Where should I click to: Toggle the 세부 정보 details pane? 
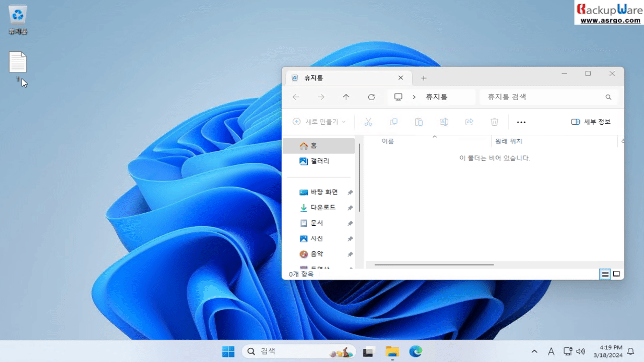click(591, 122)
